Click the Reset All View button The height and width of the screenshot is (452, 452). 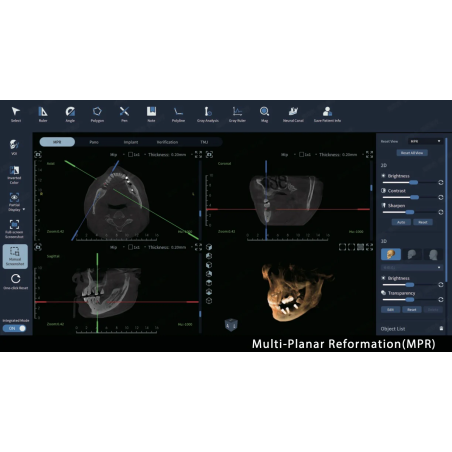[x=412, y=153]
